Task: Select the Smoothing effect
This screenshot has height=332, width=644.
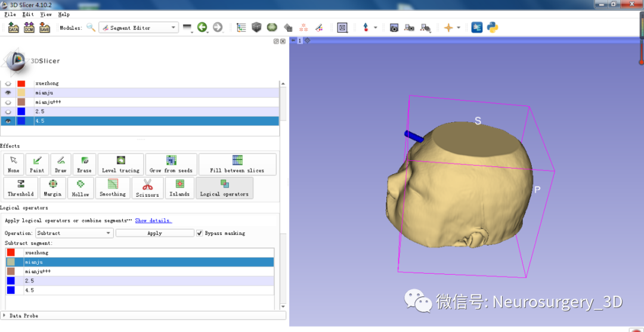Action: (113, 188)
